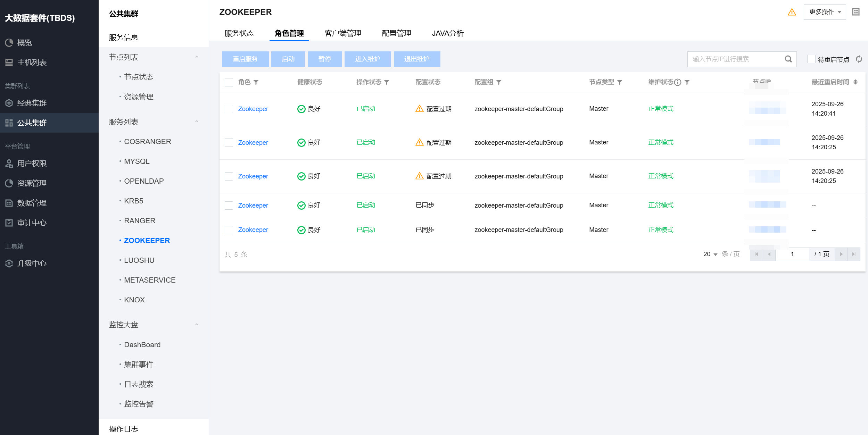Click the filter icon next to 节点类型
The image size is (868, 435).
tap(620, 82)
